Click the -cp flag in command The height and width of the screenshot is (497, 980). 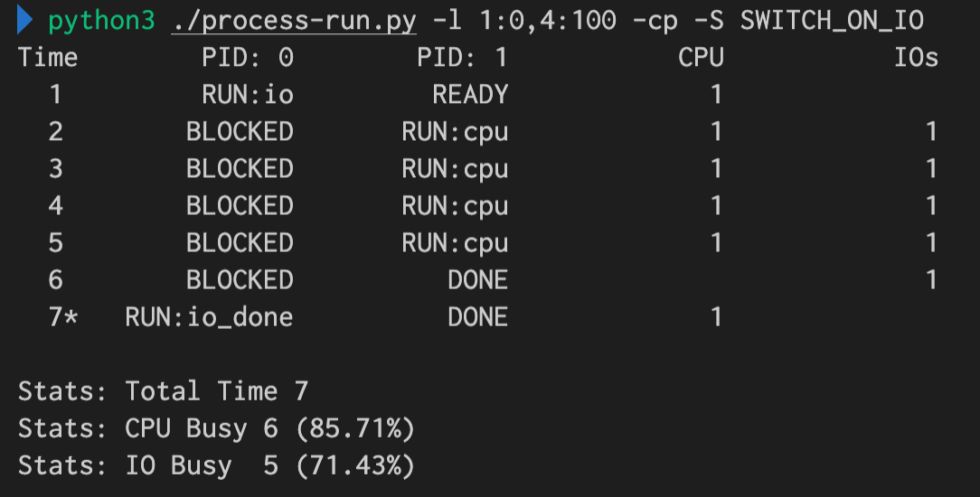(663, 20)
